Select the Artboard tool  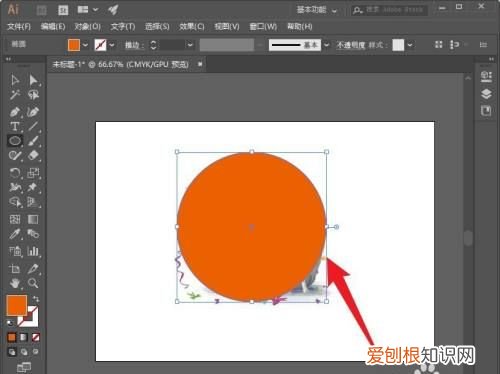[15, 269]
